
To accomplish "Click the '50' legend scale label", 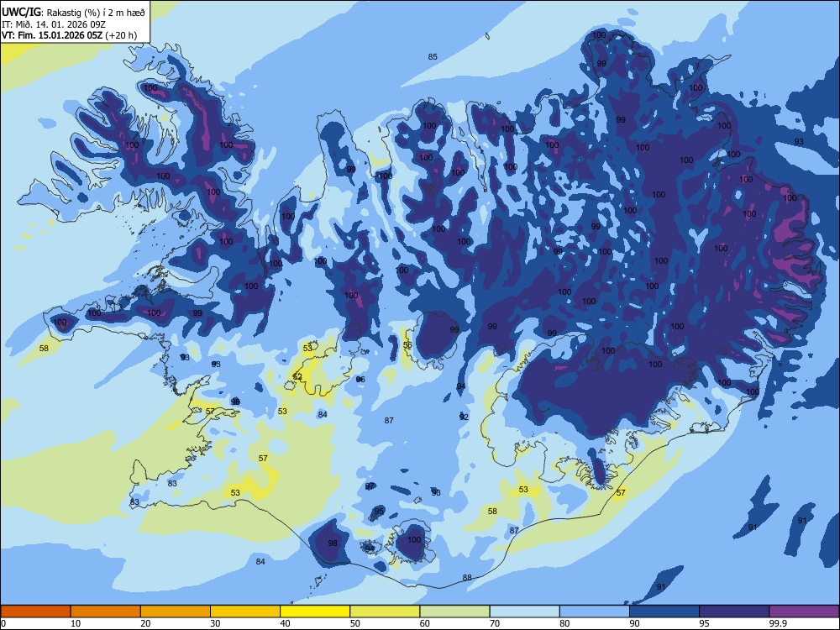I will point(354,623).
